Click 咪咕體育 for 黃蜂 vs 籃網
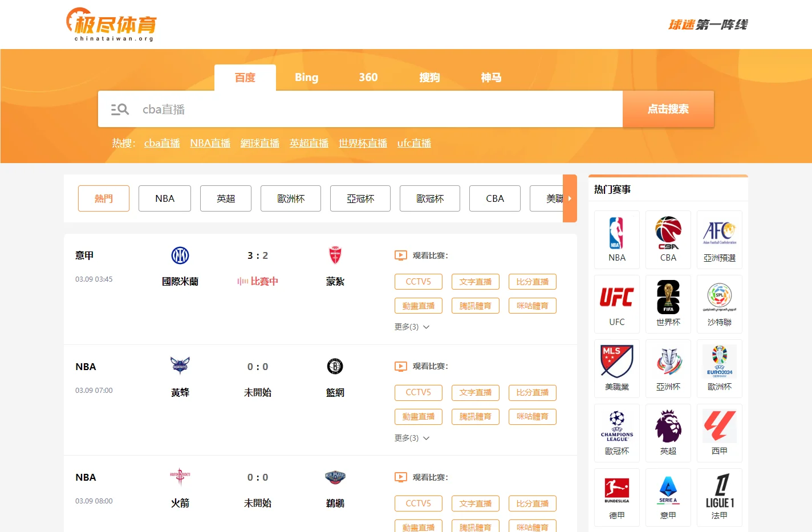 point(533,417)
